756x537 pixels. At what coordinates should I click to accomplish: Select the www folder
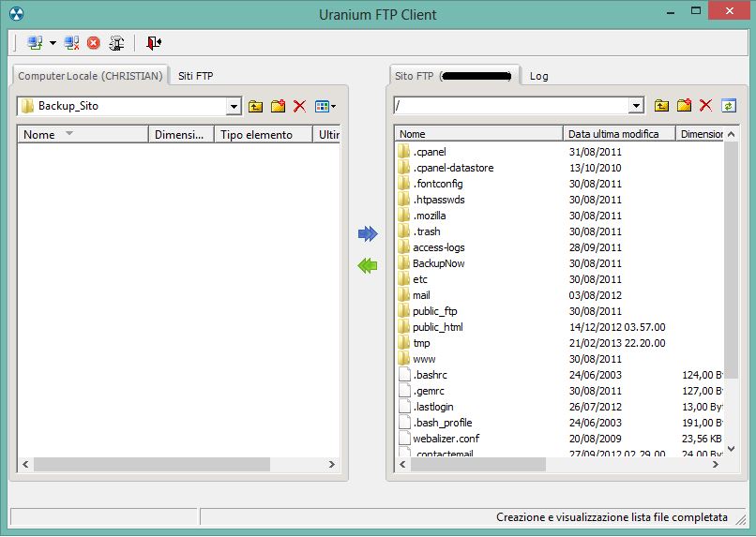point(424,358)
